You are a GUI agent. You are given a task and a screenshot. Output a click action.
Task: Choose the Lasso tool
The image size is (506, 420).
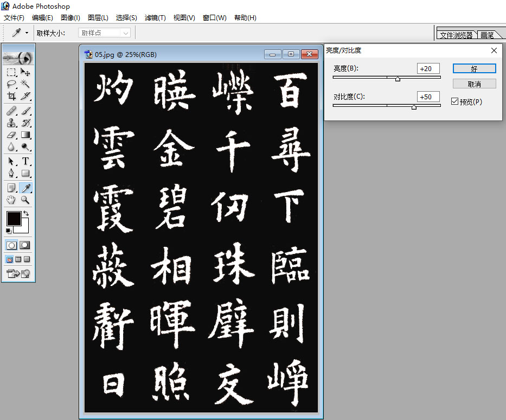11,84
